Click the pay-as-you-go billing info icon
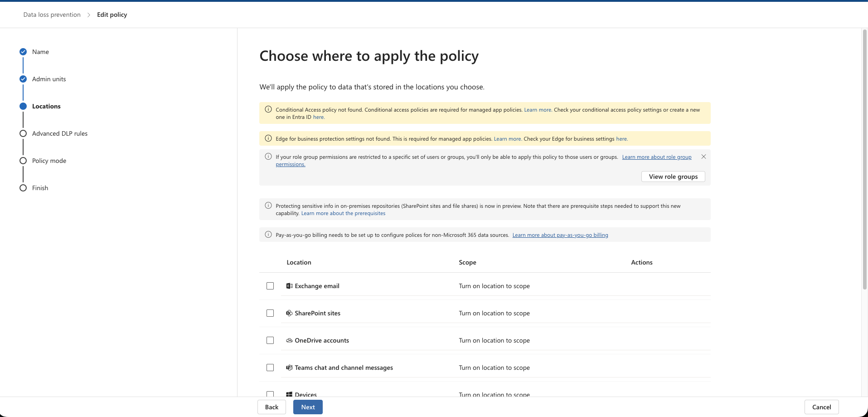This screenshot has height=417, width=868. tap(268, 235)
